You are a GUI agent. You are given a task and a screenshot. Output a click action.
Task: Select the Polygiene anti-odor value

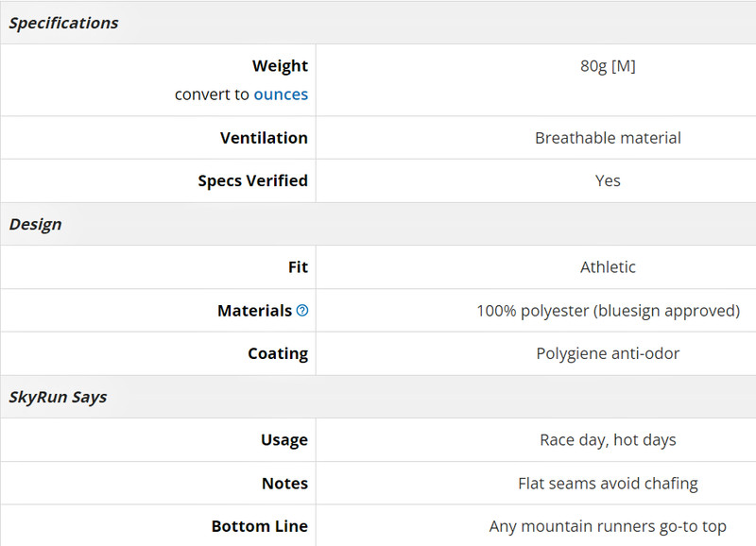pos(608,353)
